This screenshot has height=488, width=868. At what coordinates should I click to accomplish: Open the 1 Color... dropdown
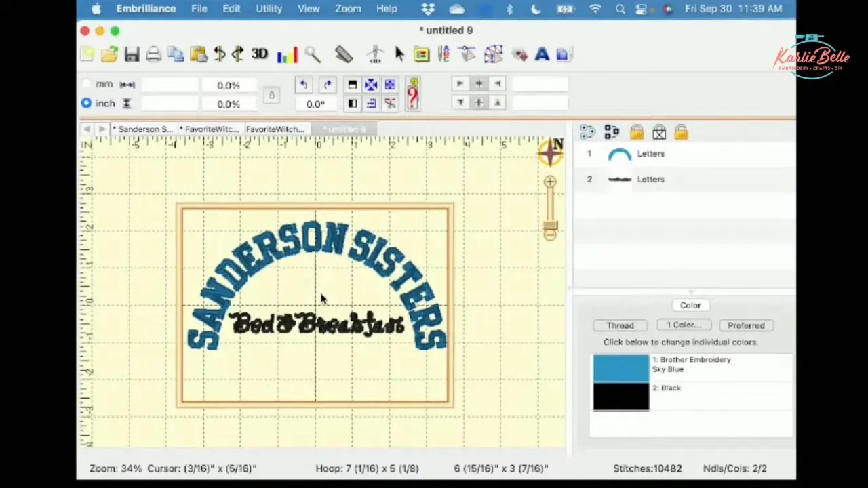tap(683, 325)
